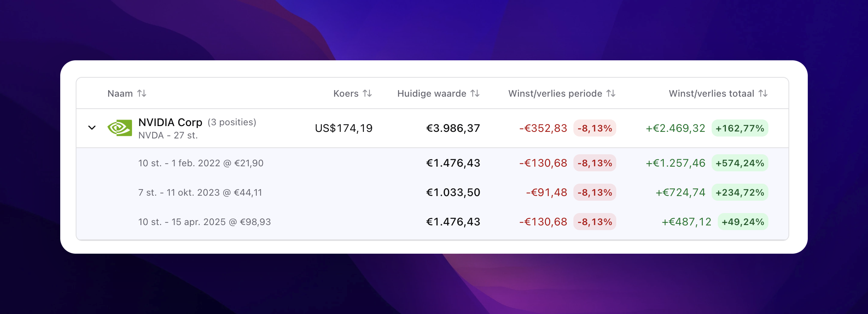Image resolution: width=868 pixels, height=314 pixels.
Task: Click the +49,24% green badge
Action: (743, 222)
